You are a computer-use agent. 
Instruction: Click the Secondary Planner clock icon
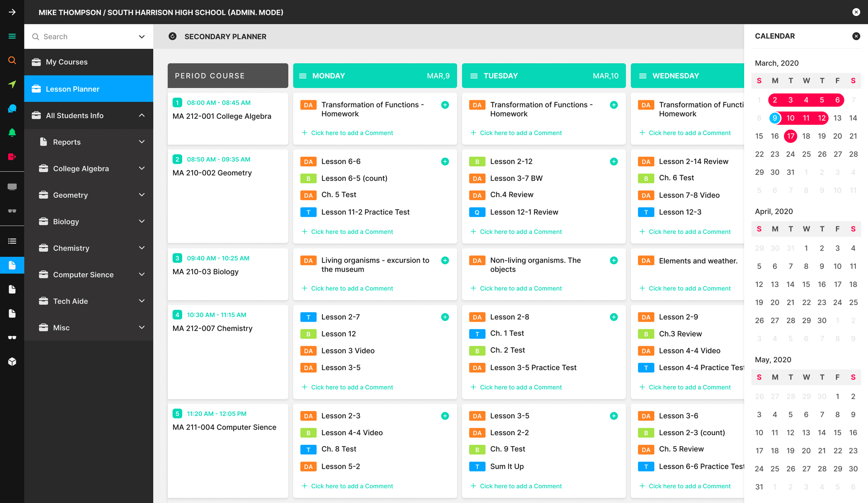tap(173, 36)
